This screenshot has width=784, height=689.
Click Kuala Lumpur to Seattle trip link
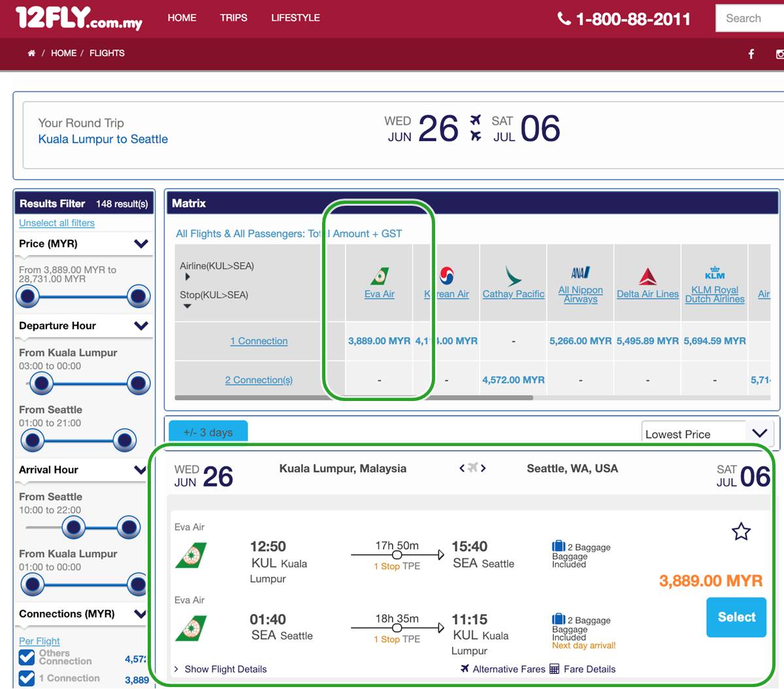coord(103,139)
